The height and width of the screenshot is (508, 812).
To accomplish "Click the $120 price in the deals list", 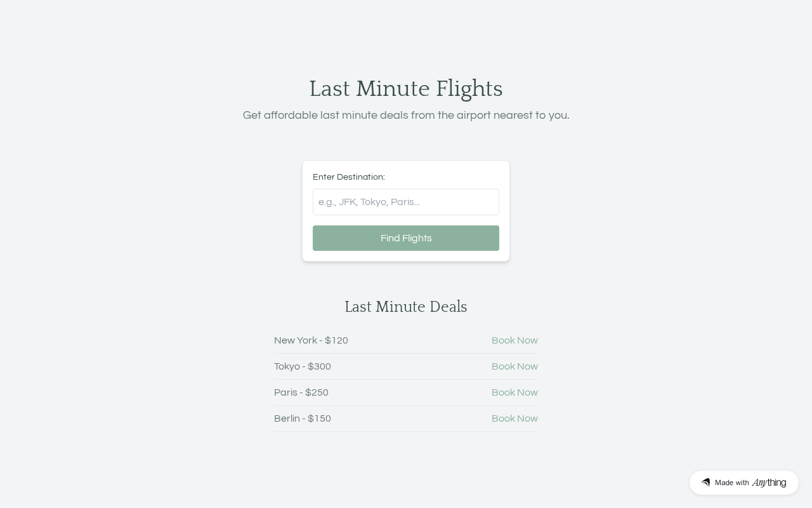I will [x=336, y=340].
